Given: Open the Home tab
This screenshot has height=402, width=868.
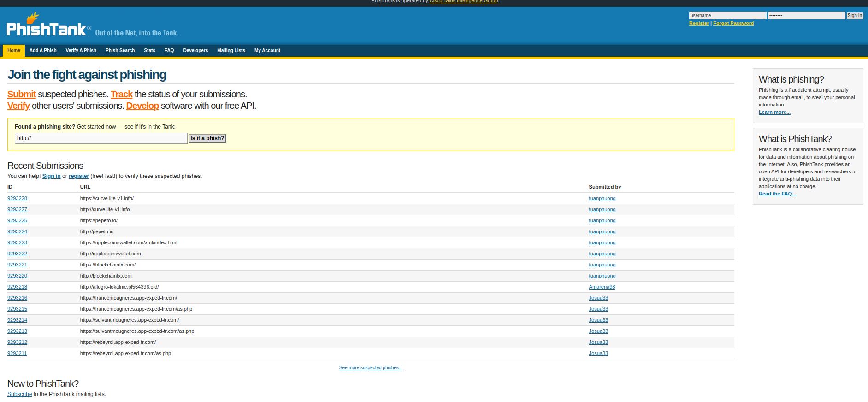Looking at the screenshot, I should (x=14, y=51).
